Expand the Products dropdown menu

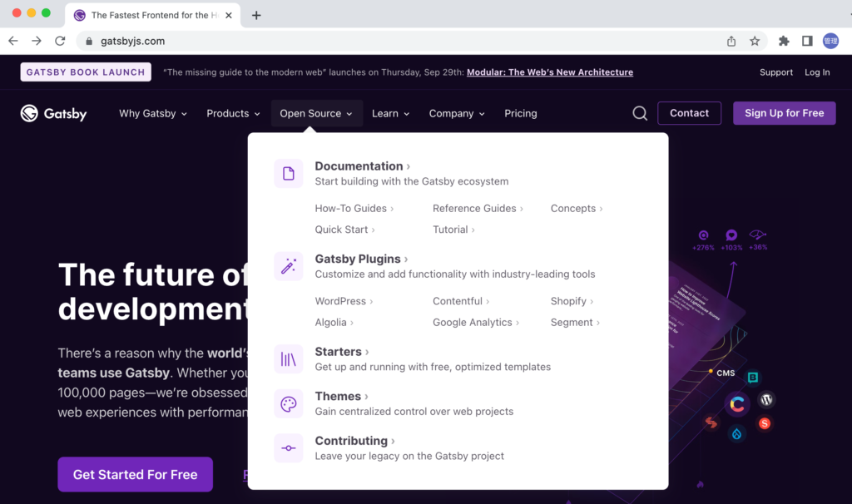click(x=233, y=114)
